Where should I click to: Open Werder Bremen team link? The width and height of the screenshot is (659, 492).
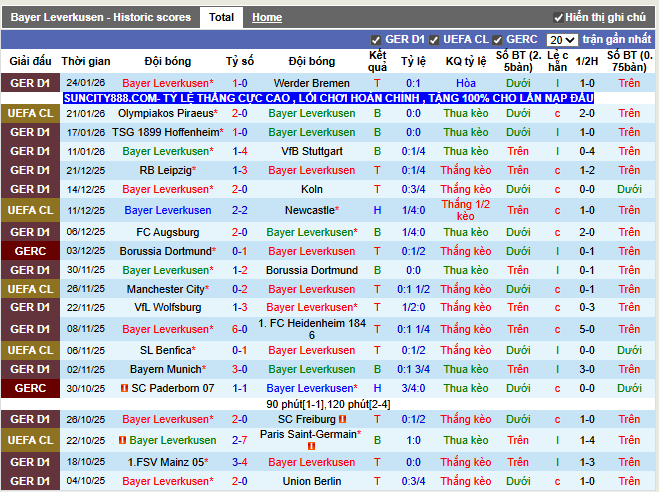[311, 83]
